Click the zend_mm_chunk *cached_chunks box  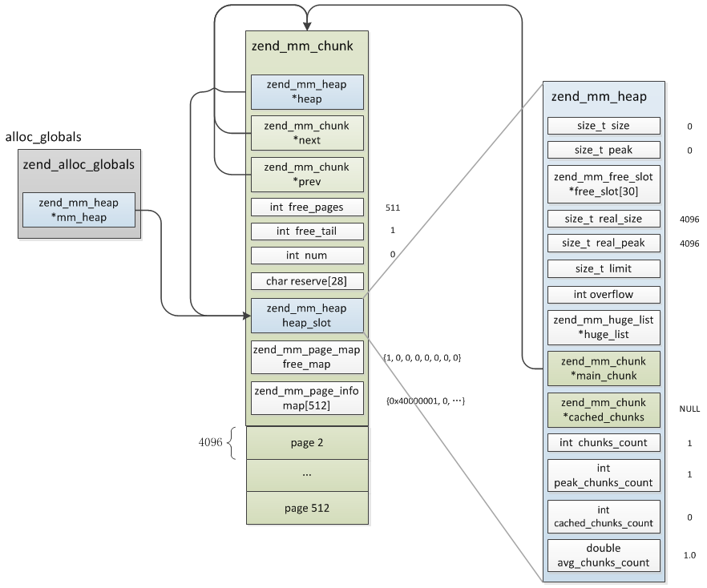604,409
